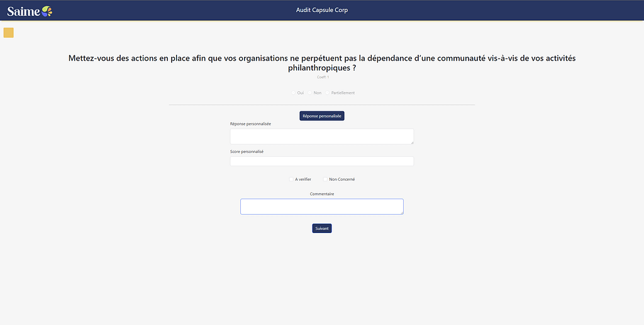Click the Saime colorful leaf logo icon
The image size is (644, 325).
[x=47, y=10]
